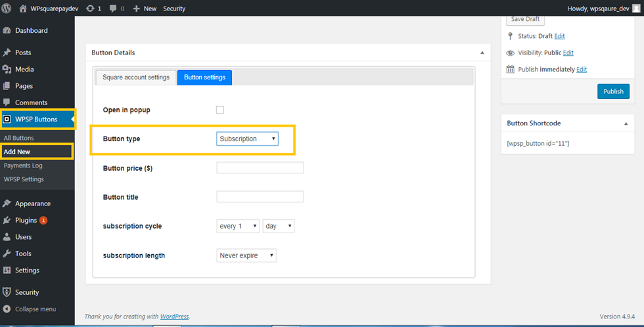Open the WordPress footer link
Viewport: 644px width, 327px height.
[x=175, y=316]
